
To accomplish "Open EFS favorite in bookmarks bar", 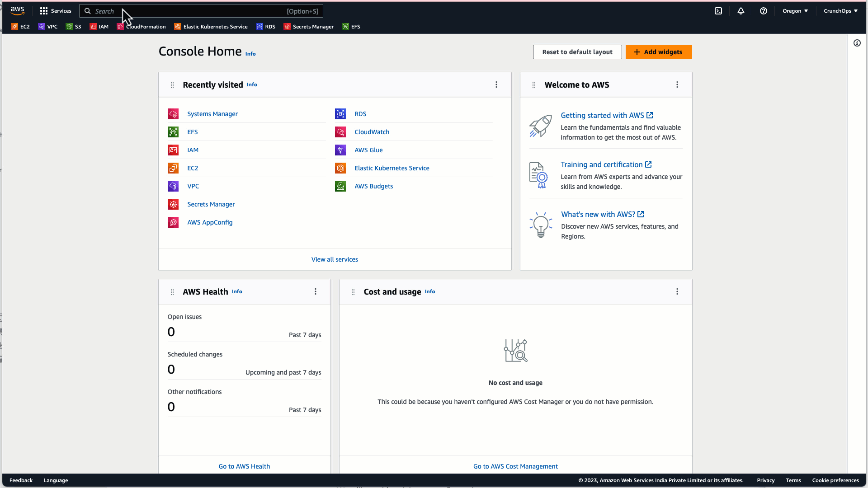I will click(x=351, y=27).
